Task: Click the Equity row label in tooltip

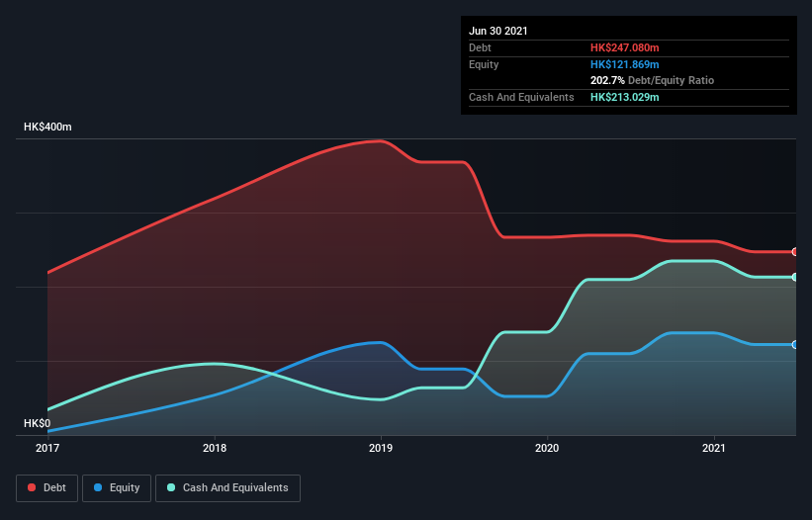Action: 484,64
